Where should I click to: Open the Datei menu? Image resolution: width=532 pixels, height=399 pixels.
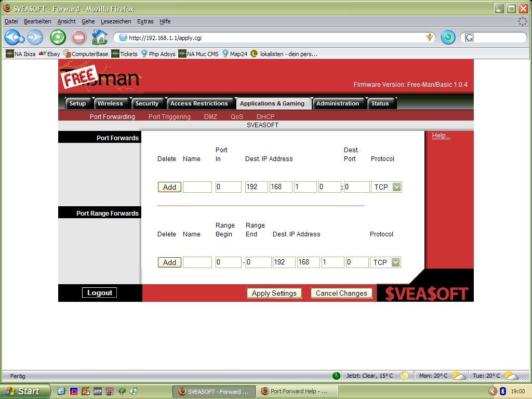click(x=11, y=21)
